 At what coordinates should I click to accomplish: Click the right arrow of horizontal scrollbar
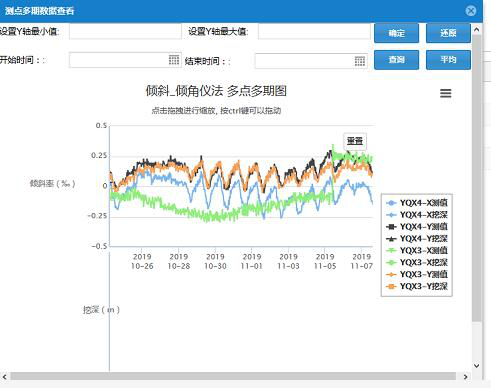[465, 377]
